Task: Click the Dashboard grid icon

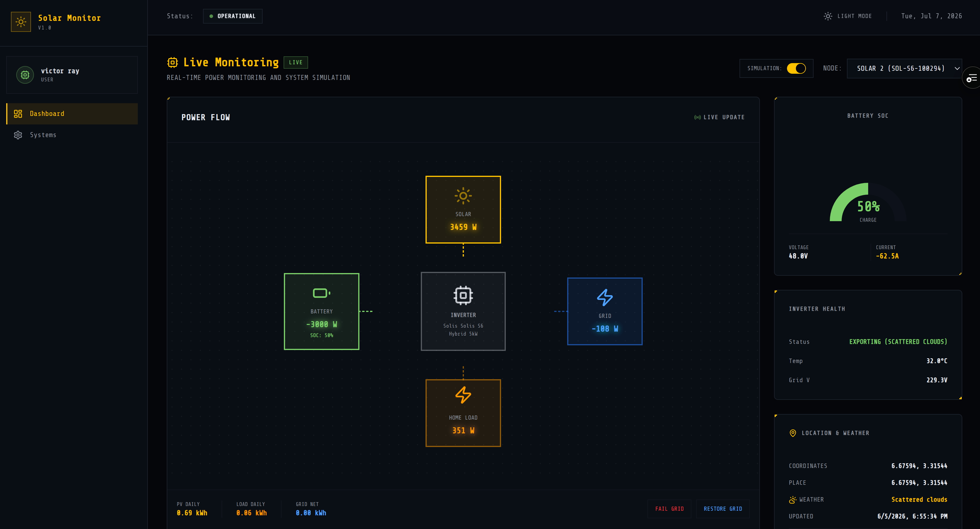Action: tap(18, 114)
